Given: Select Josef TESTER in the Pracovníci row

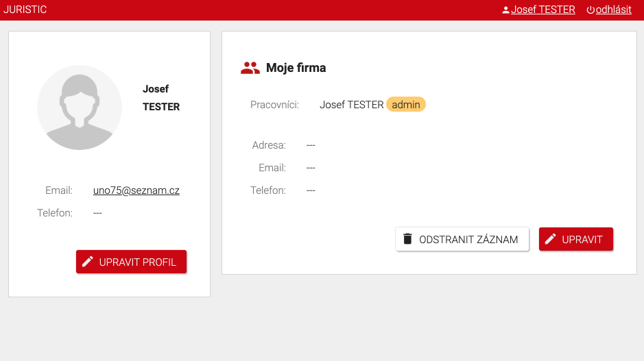Looking at the screenshot, I should (351, 105).
